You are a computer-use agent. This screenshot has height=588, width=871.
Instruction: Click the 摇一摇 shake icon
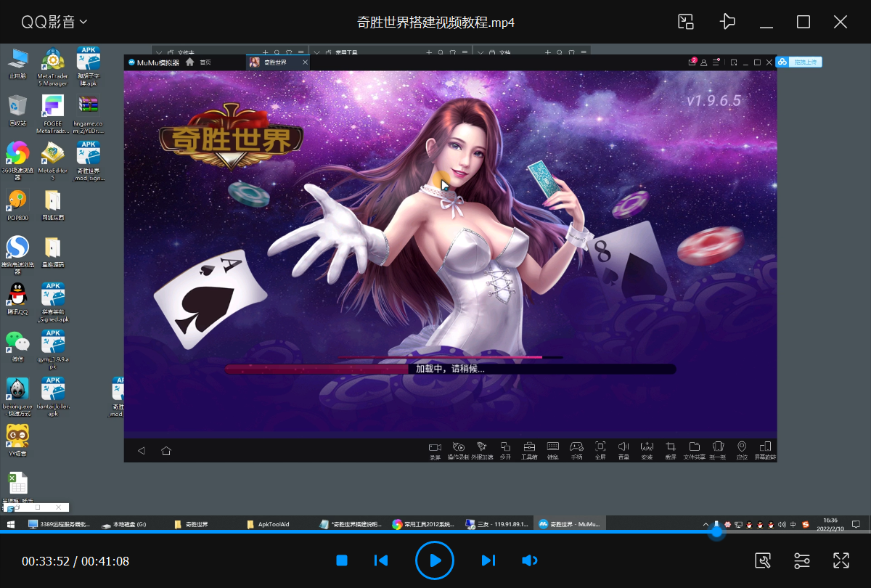718,450
